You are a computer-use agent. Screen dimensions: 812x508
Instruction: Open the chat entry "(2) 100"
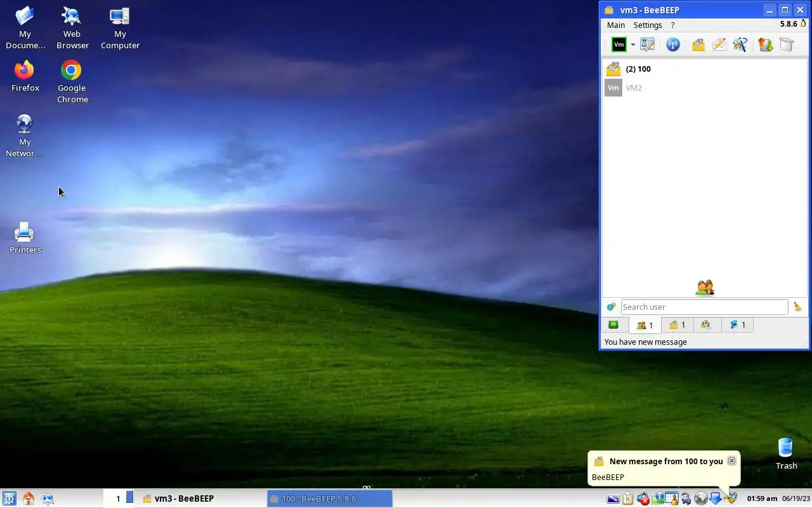click(704, 69)
